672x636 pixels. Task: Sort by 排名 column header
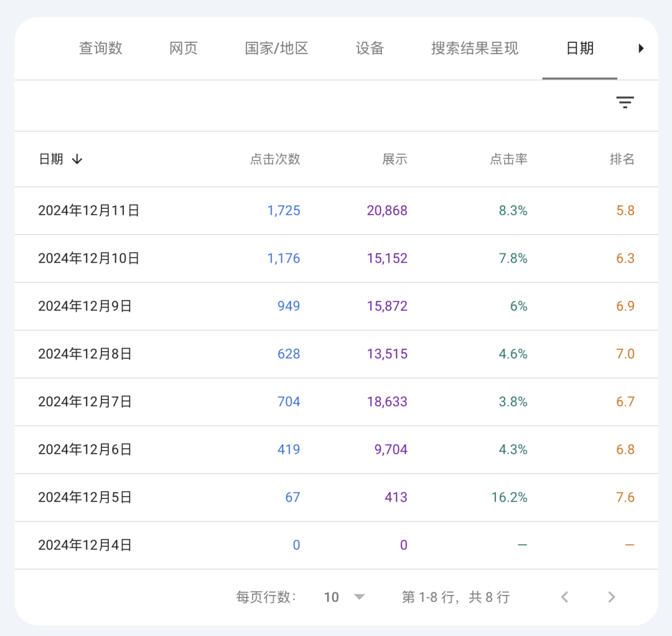(622, 159)
